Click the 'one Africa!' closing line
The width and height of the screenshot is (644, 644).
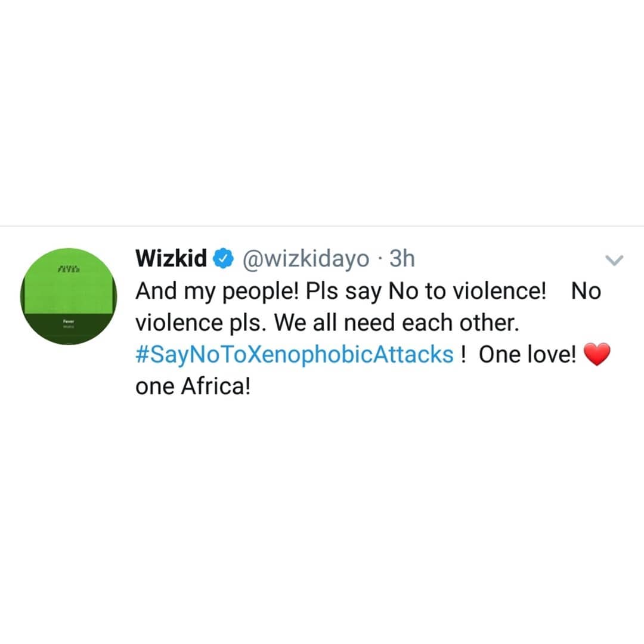[193, 386]
